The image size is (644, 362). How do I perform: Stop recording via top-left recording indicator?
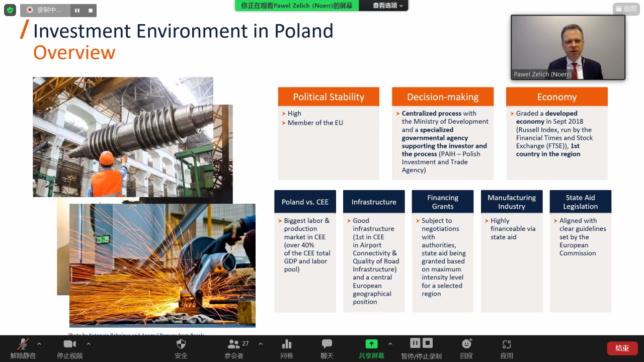point(91,10)
